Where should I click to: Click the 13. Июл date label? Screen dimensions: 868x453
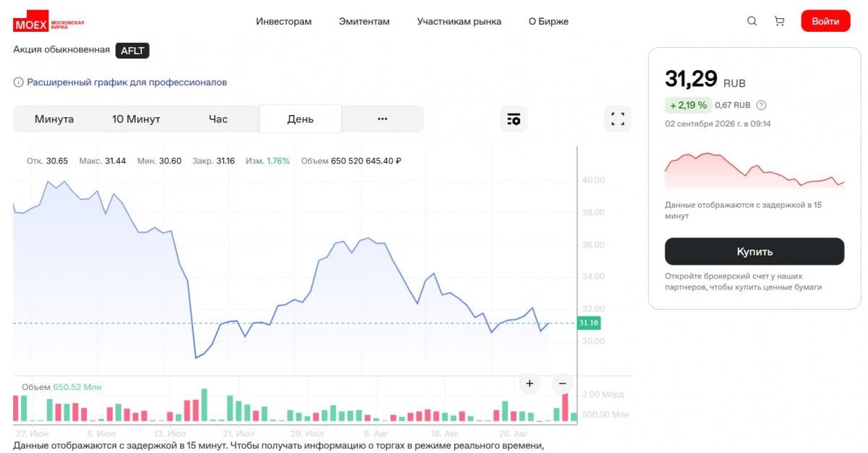pos(171,433)
